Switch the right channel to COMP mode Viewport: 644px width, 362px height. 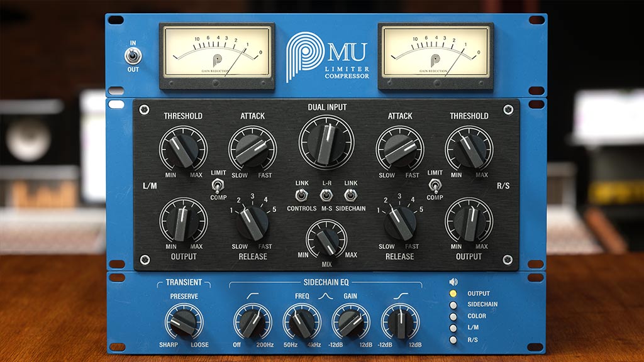pyautogui.click(x=434, y=188)
